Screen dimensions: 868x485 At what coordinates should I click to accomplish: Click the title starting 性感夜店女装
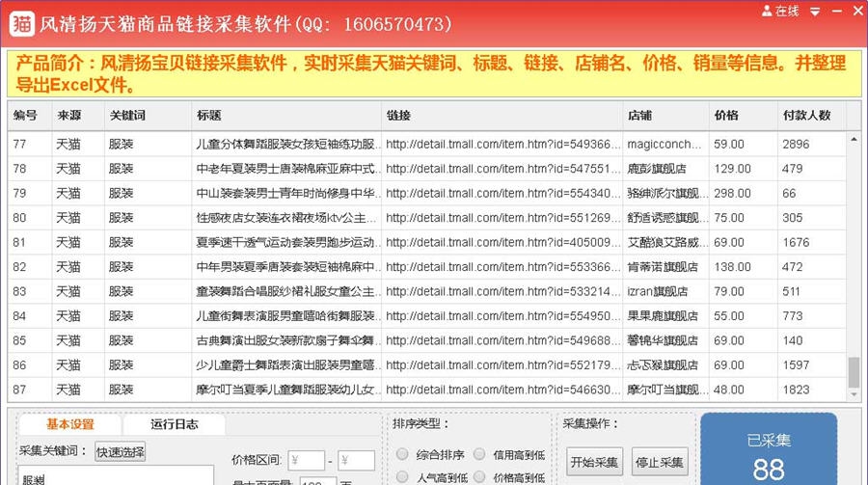click(287, 218)
